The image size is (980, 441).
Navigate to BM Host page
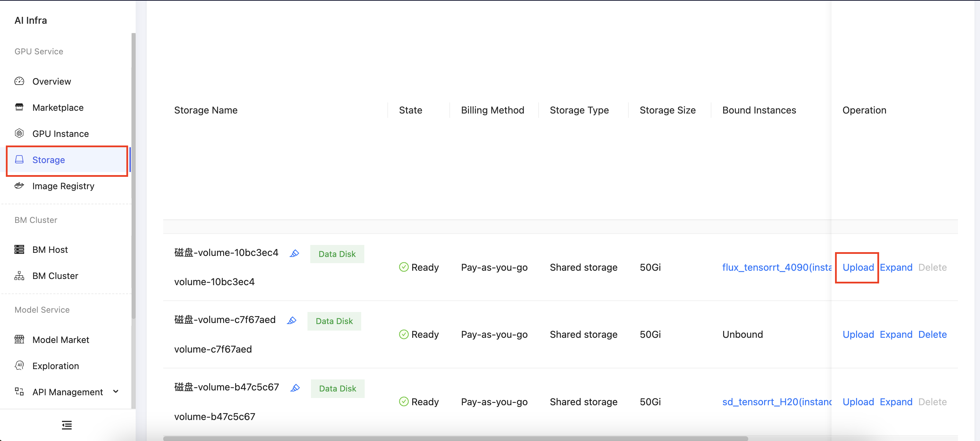tap(50, 250)
